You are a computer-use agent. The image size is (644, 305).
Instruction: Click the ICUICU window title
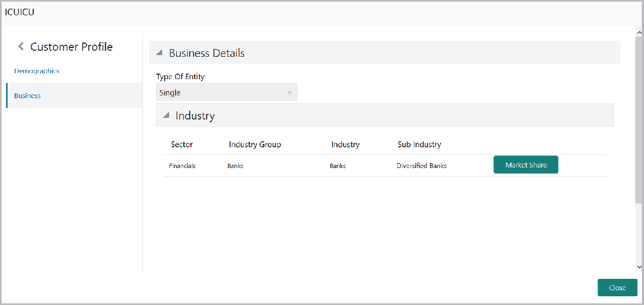(x=20, y=11)
